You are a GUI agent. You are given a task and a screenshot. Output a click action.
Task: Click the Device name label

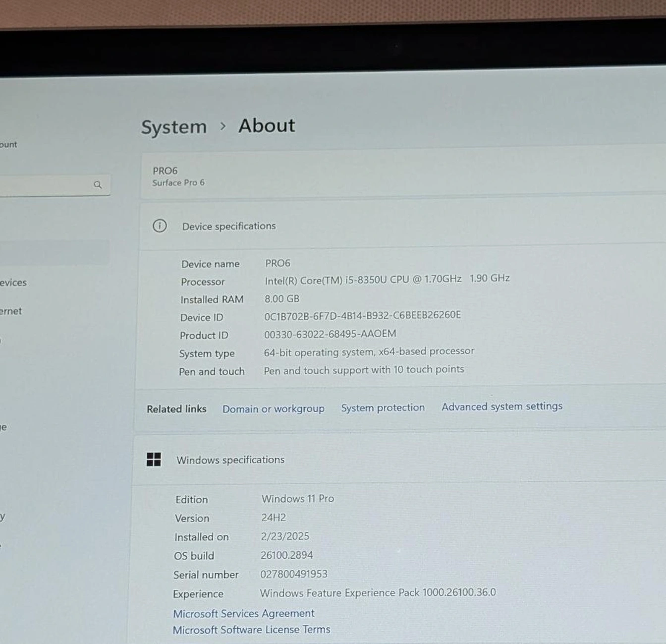click(210, 264)
